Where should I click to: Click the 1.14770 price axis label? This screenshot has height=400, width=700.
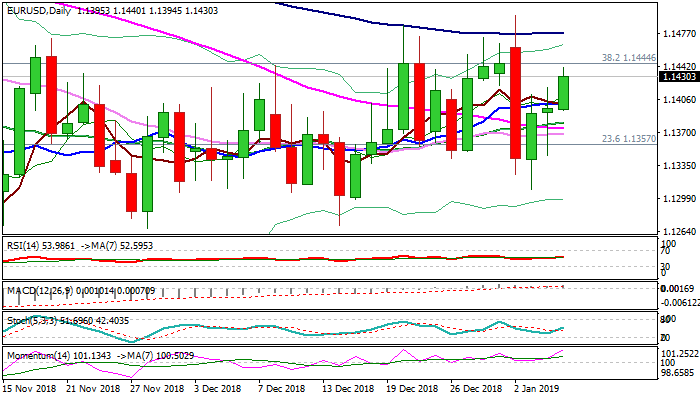pyautogui.click(x=679, y=32)
